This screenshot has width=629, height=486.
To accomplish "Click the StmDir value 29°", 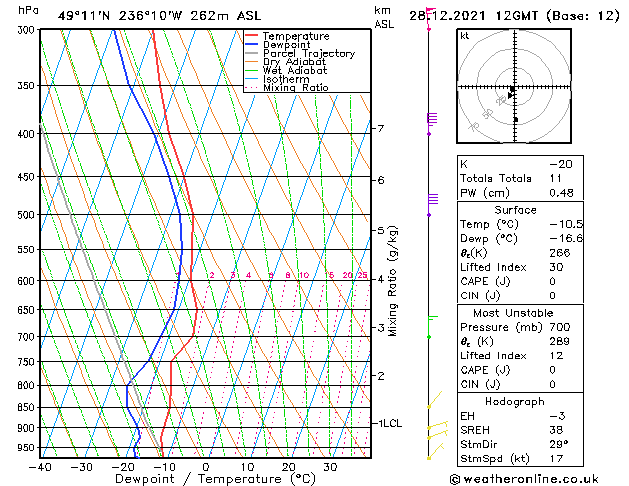I will click(x=559, y=444).
